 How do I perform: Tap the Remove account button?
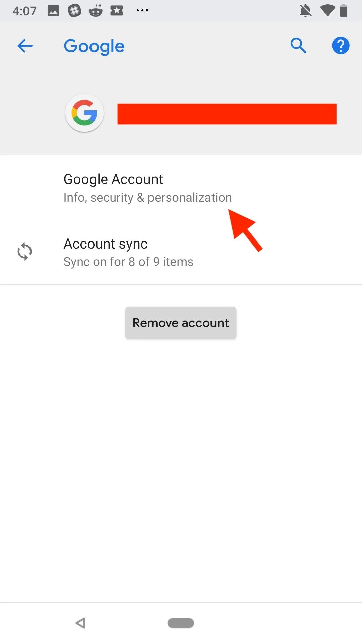pyautogui.click(x=181, y=323)
